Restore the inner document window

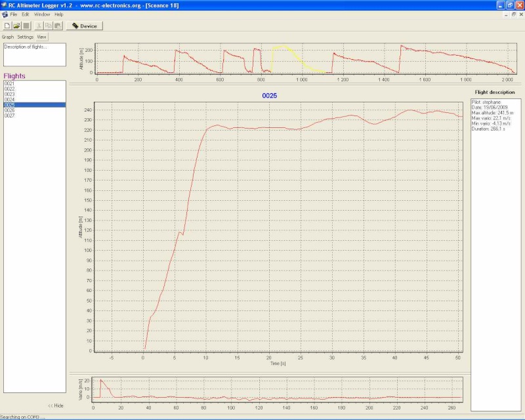[514, 14]
